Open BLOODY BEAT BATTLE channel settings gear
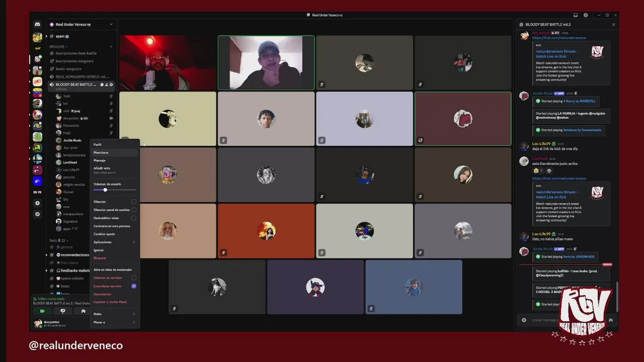 [x=111, y=84]
